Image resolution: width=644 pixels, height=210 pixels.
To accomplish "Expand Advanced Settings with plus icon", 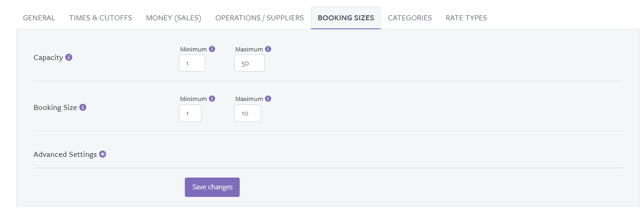I will (x=103, y=154).
